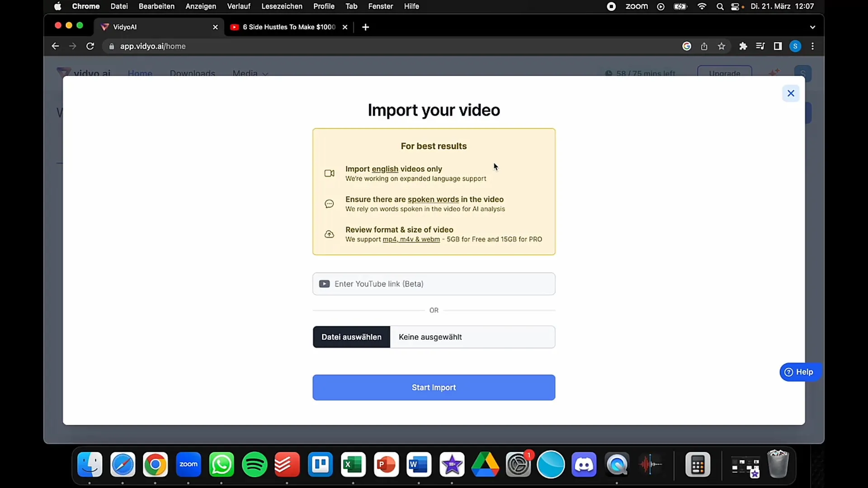The image size is (868, 488).
Task: Open Discord from the dock
Action: pyautogui.click(x=584, y=465)
